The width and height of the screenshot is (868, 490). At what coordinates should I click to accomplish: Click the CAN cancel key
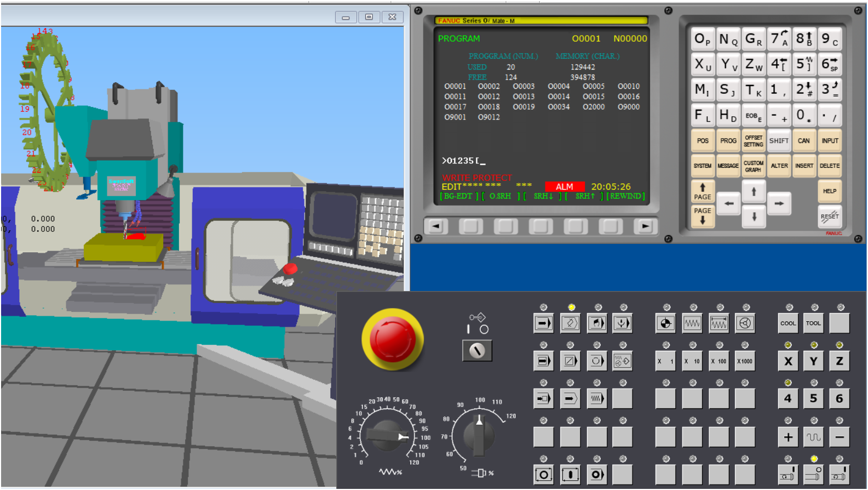tap(804, 141)
